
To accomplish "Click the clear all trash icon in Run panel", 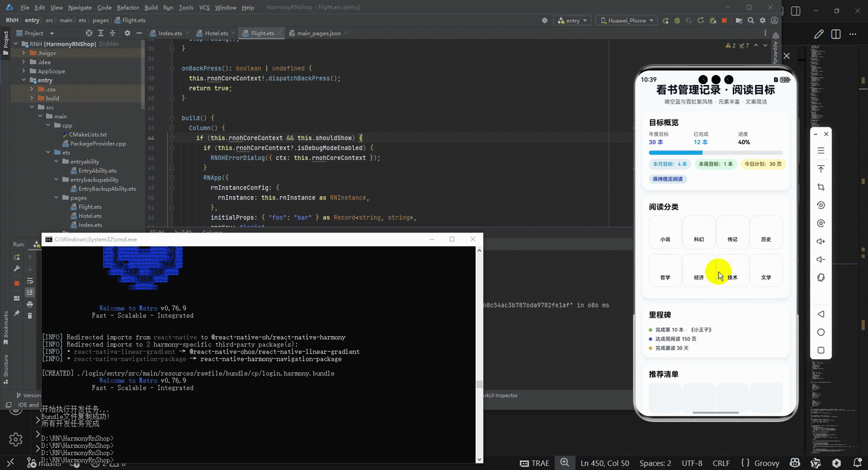I will click(x=29, y=315).
